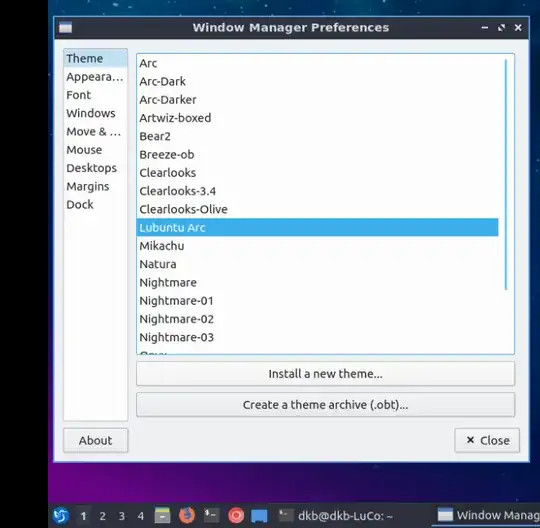The height and width of the screenshot is (528, 540).
Task: Select the Arc theme
Action: (317, 63)
